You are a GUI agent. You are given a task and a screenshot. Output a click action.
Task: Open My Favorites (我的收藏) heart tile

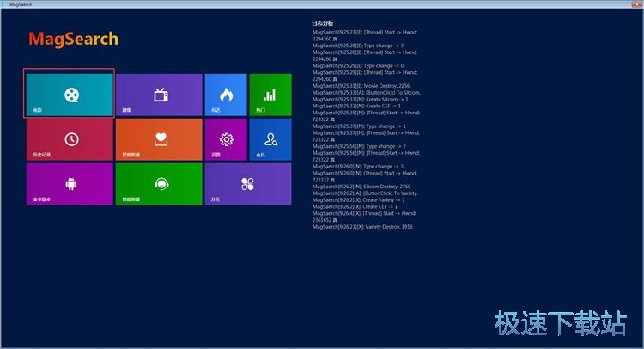coord(159,138)
